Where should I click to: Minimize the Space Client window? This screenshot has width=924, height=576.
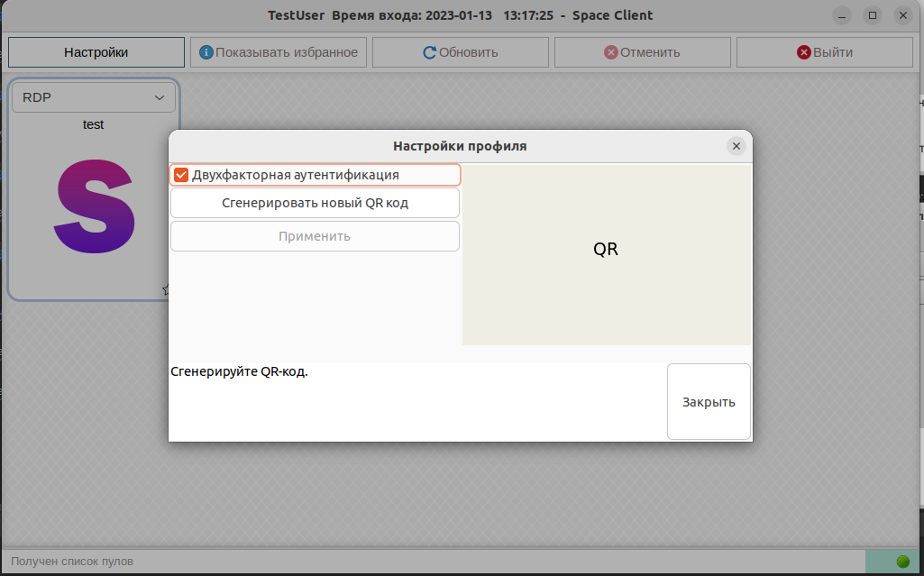841,15
